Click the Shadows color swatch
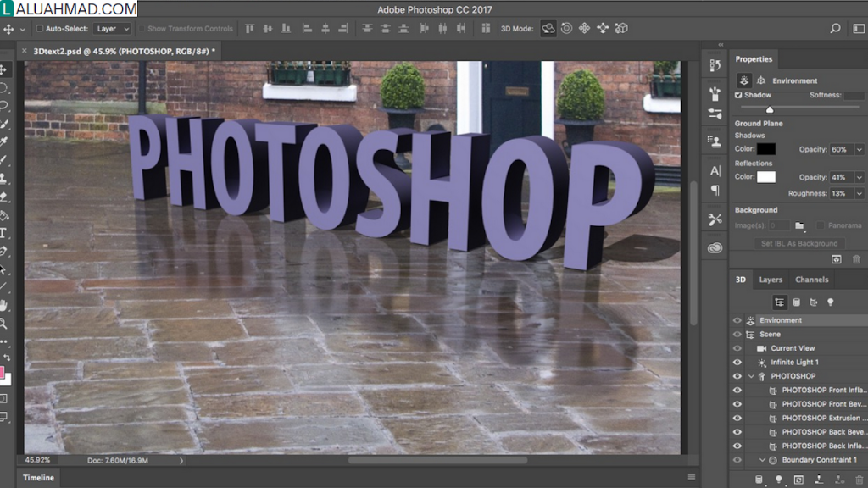Viewport: 868px width, 488px height. (x=766, y=149)
